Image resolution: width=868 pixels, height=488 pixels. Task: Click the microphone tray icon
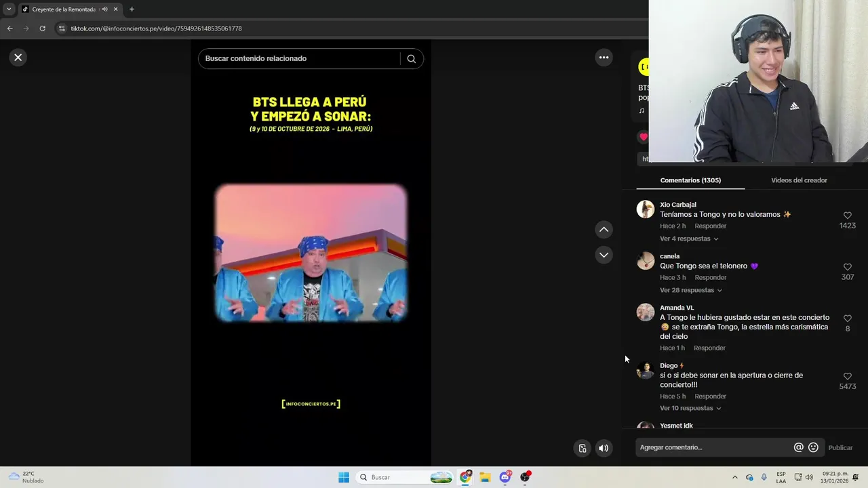(x=764, y=477)
